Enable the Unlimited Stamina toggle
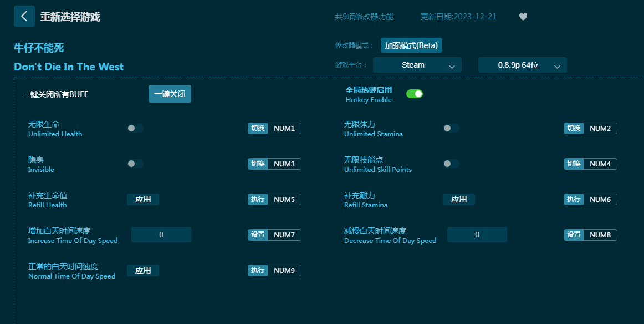 point(451,128)
